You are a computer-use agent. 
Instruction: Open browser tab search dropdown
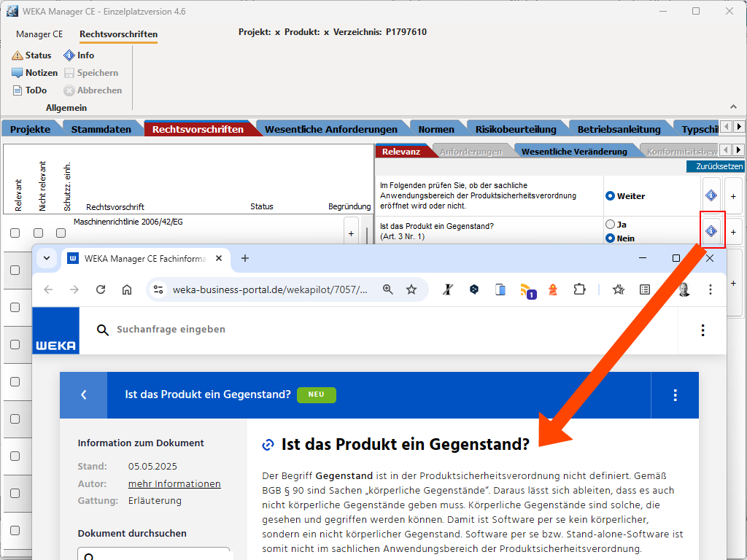(47, 258)
